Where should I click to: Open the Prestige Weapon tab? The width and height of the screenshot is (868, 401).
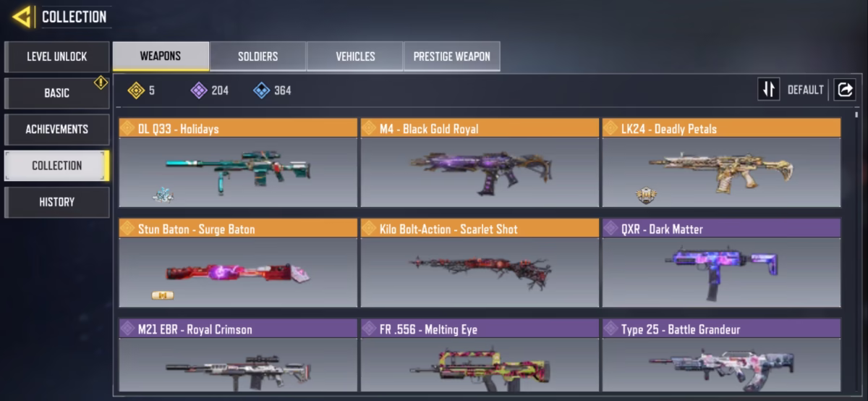[x=451, y=56]
